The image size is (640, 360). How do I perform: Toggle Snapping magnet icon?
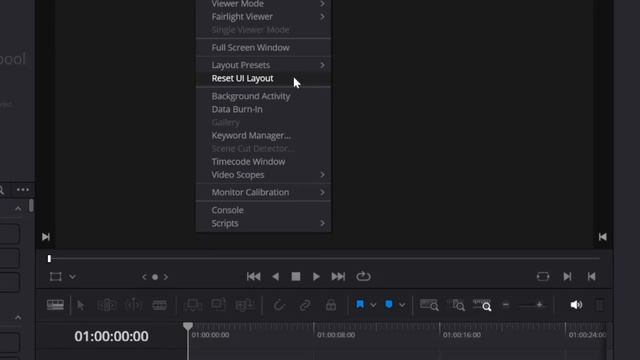click(279, 305)
